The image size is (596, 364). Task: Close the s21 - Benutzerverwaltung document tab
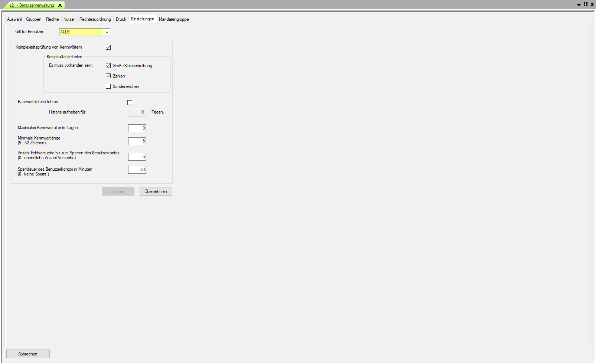[60, 5]
